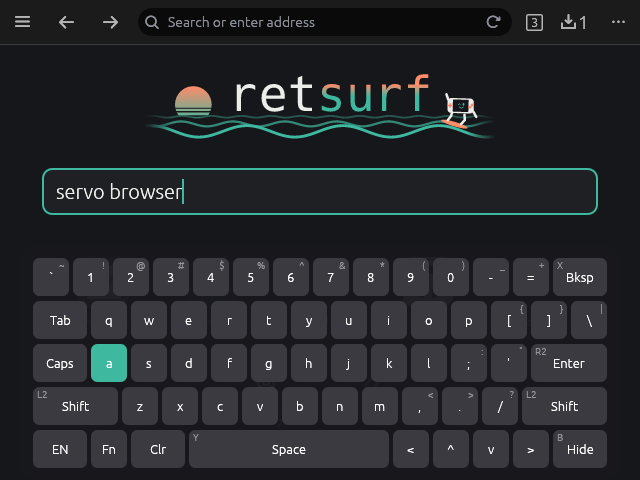Tap the p key

(469, 320)
